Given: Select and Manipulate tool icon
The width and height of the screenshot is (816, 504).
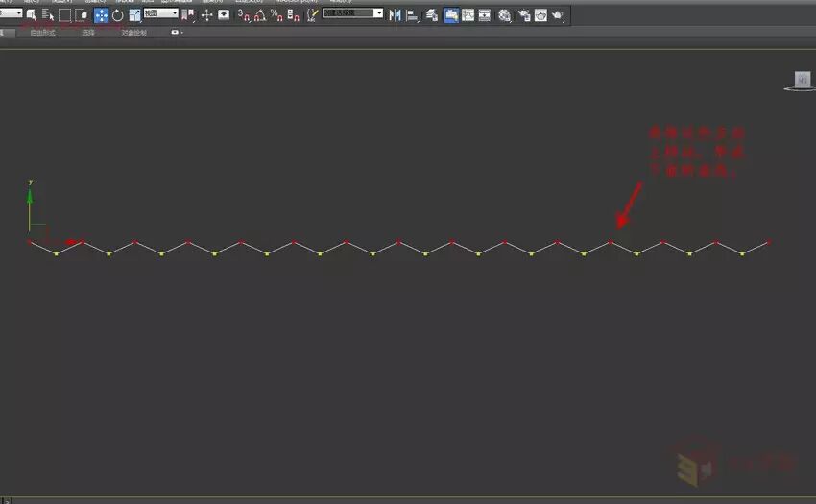Looking at the screenshot, I should coord(206,15).
